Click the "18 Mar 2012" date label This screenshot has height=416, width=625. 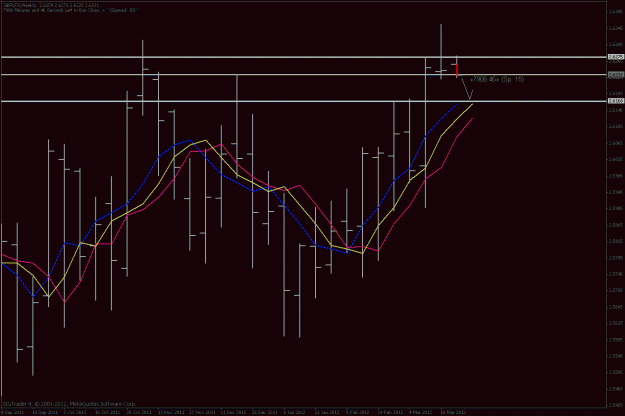(x=453, y=412)
